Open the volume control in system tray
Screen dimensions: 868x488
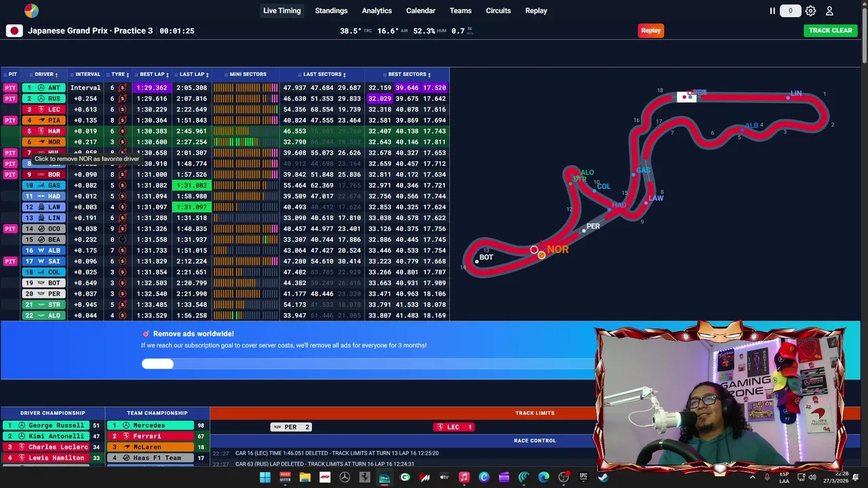coord(812,477)
